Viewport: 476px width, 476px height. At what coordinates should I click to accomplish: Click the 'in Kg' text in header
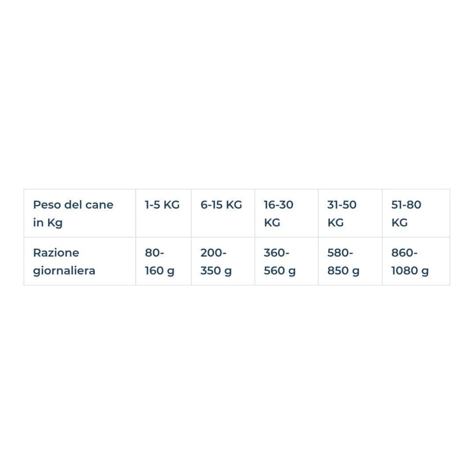[48, 223]
